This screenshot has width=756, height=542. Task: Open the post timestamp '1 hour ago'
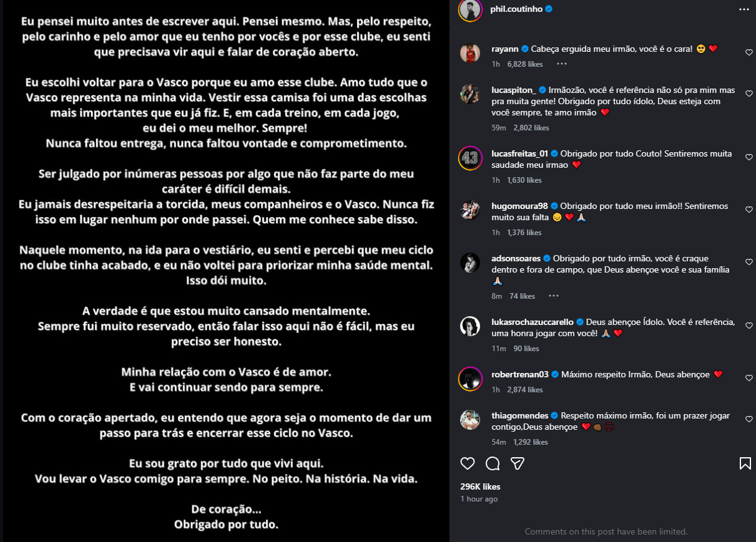click(479, 499)
